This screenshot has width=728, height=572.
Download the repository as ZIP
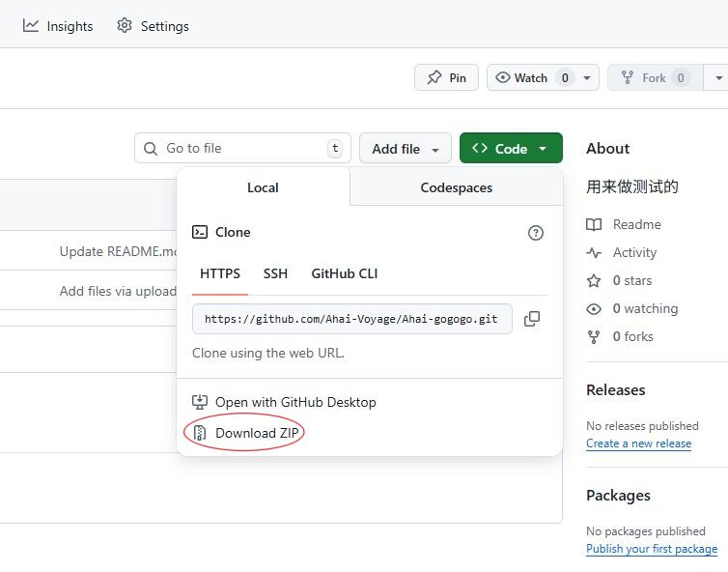point(245,433)
